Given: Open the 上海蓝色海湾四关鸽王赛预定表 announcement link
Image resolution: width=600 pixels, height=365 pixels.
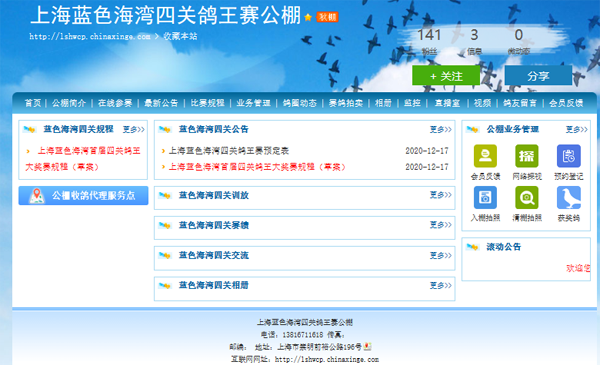Looking at the screenshot, I should (229, 151).
